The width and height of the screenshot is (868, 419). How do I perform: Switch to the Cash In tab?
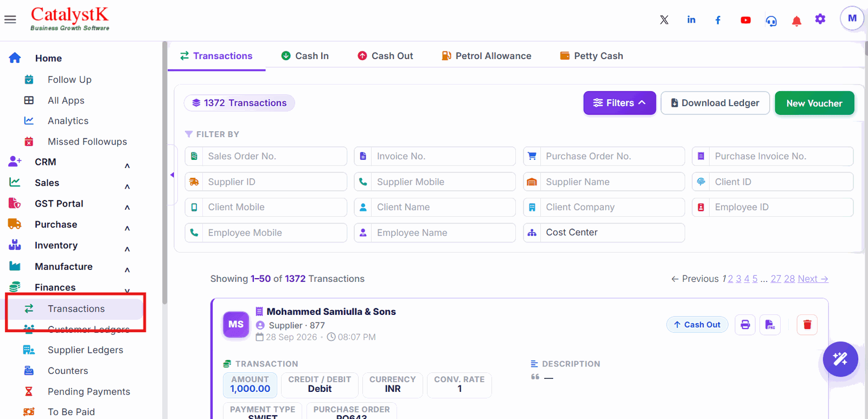(305, 56)
